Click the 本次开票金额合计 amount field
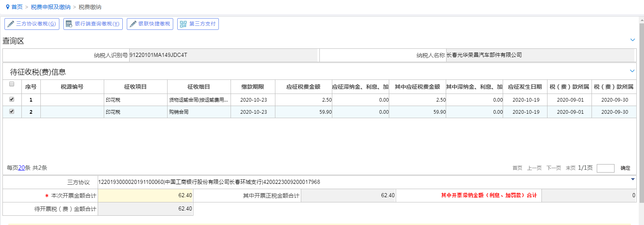 pyautogui.click(x=146, y=196)
